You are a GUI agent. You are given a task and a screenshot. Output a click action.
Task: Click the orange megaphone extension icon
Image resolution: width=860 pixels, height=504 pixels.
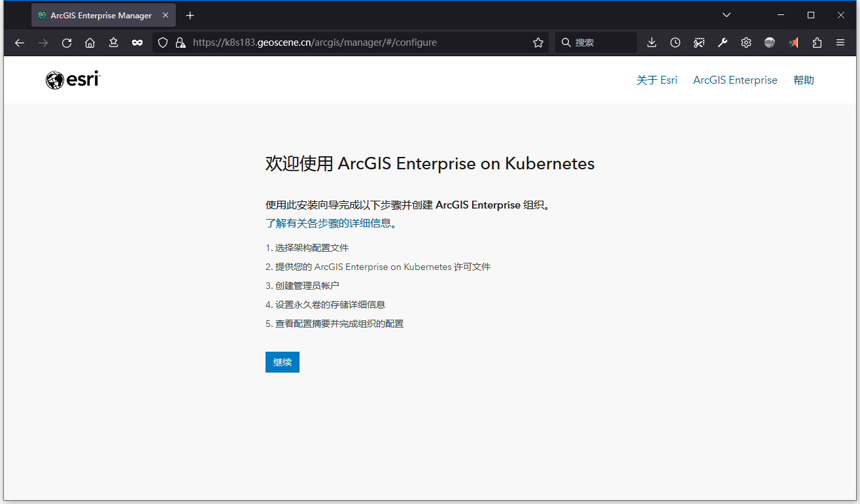point(793,42)
